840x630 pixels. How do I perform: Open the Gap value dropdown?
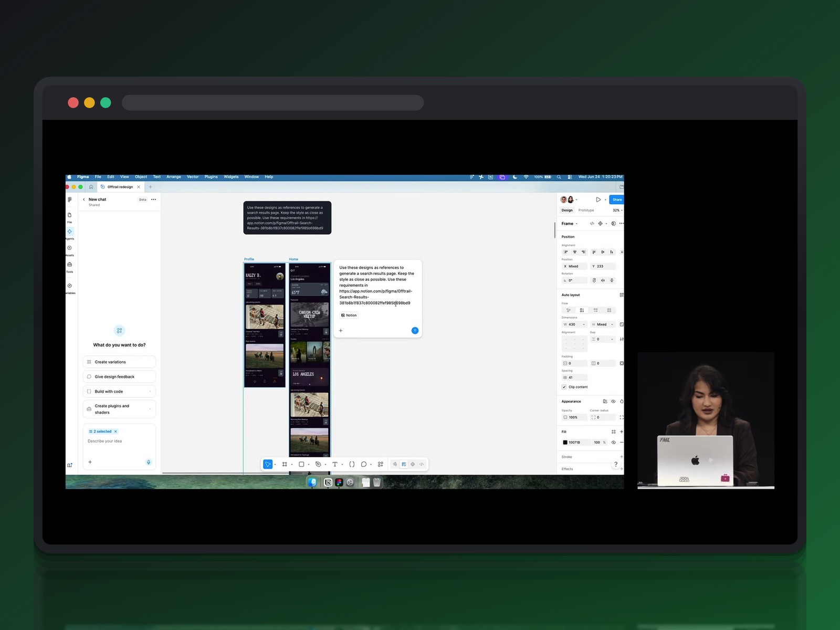click(612, 339)
